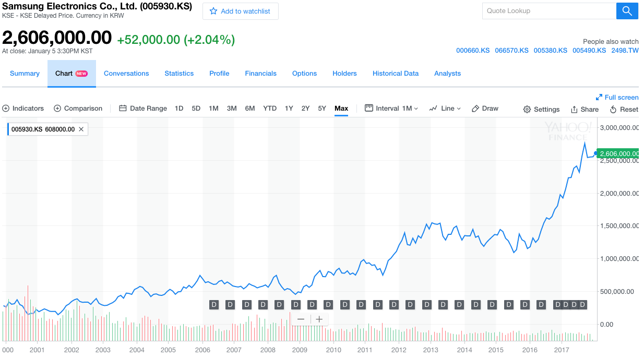The image size is (644, 358).
Task: Open the Analysts tab
Action: pyautogui.click(x=447, y=74)
